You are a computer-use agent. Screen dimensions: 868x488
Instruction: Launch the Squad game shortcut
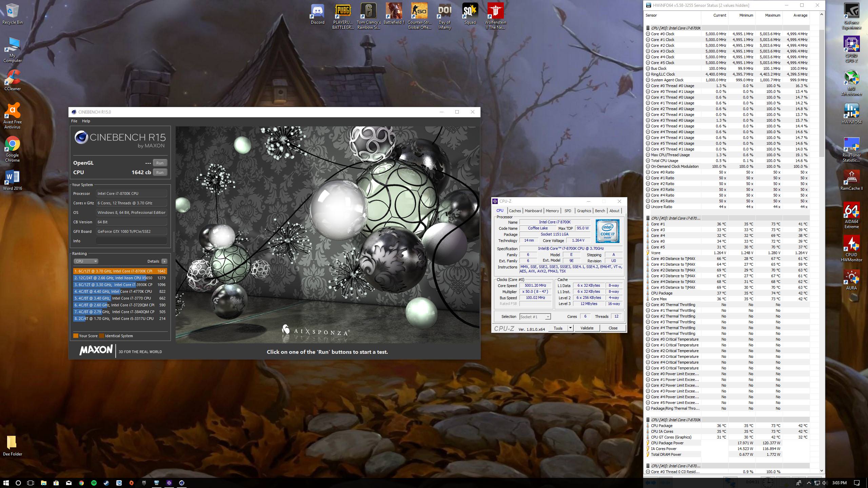coord(470,14)
